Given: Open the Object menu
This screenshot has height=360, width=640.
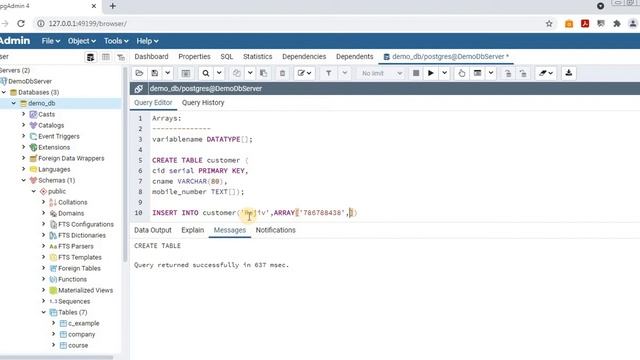Looking at the screenshot, I should (x=82, y=41).
